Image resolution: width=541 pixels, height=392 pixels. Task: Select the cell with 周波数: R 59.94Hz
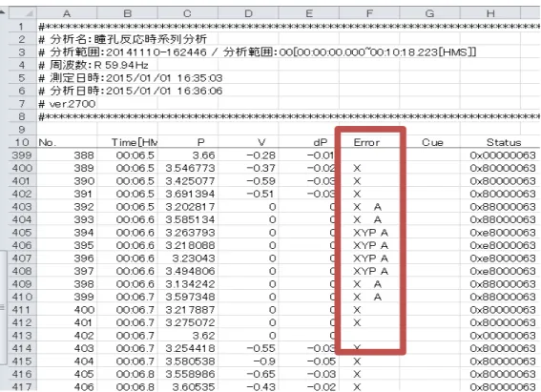pyautogui.click(x=94, y=65)
